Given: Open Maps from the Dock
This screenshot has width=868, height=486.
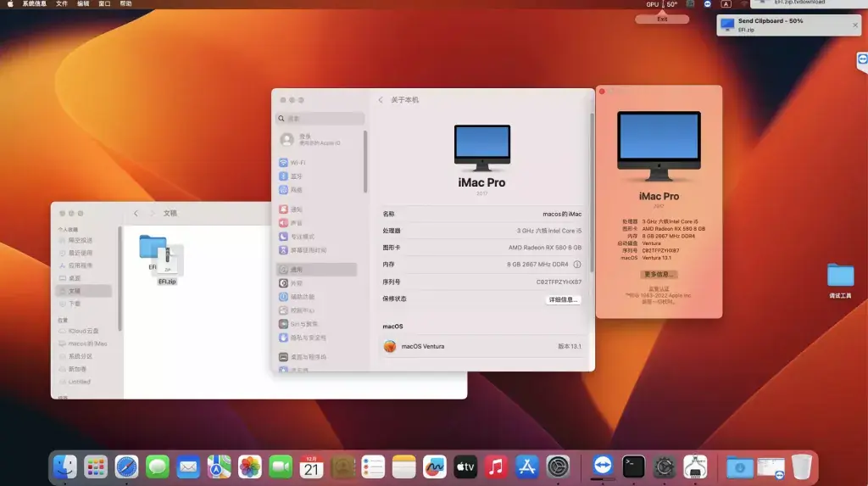Looking at the screenshot, I should 220,466.
